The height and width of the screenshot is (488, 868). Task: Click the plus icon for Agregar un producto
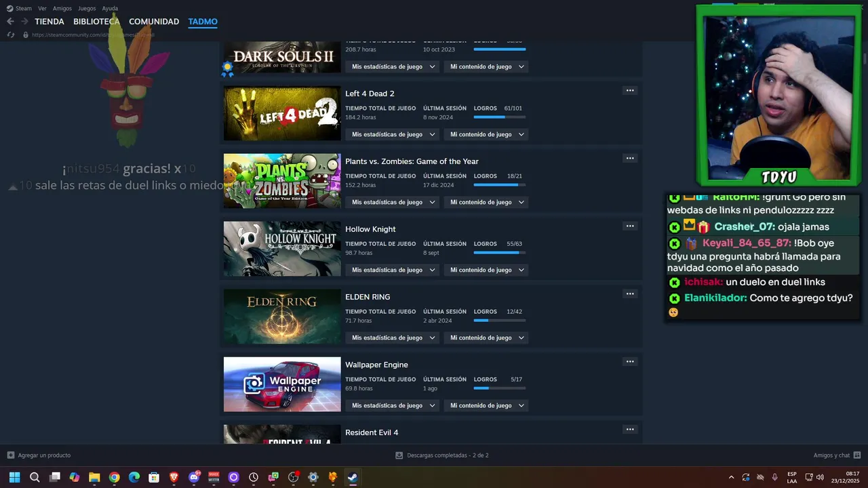click(10, 455)
